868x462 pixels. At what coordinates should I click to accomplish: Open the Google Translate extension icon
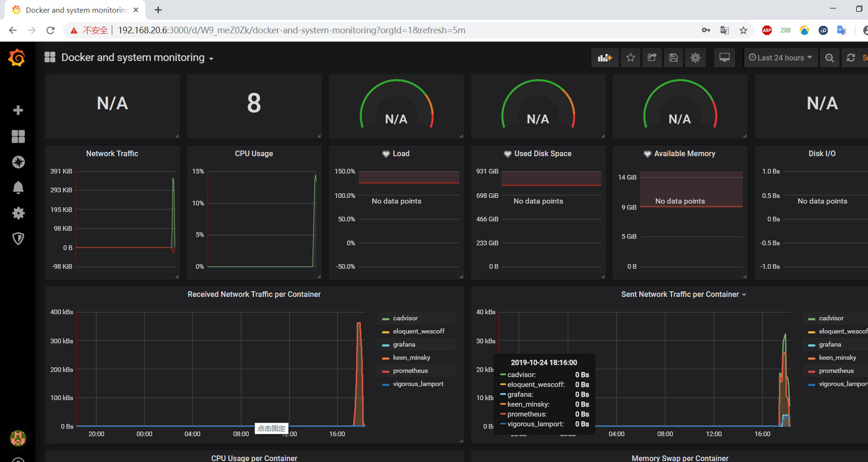842,30
